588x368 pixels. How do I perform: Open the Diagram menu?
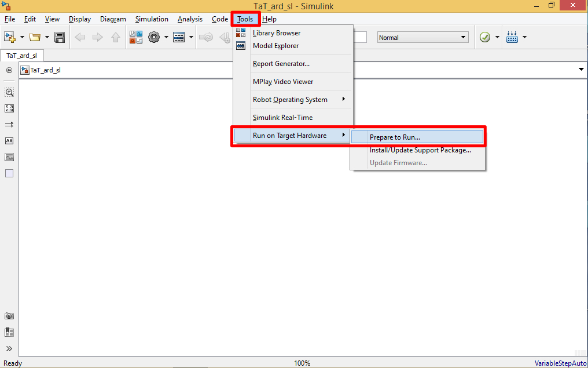(x=113, y=19)
